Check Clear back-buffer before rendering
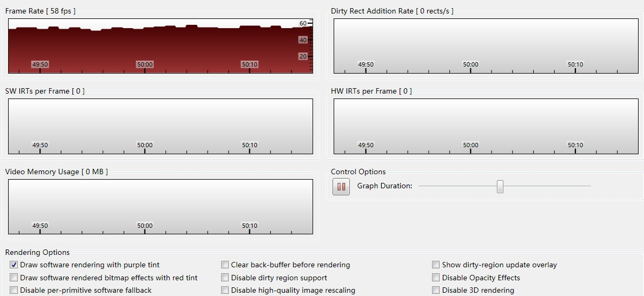Image resolution: width=644 pixels, height=296 pixels. tap(224, 265)
